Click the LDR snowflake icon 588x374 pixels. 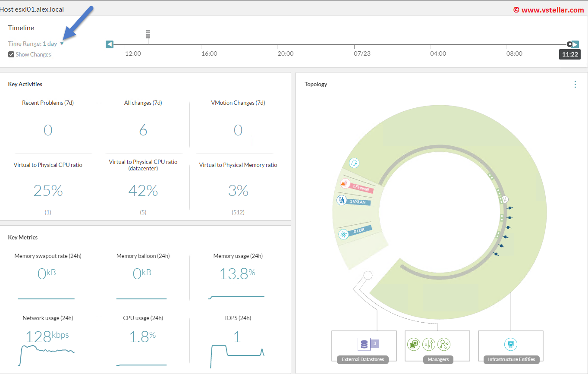click(343, 234)
